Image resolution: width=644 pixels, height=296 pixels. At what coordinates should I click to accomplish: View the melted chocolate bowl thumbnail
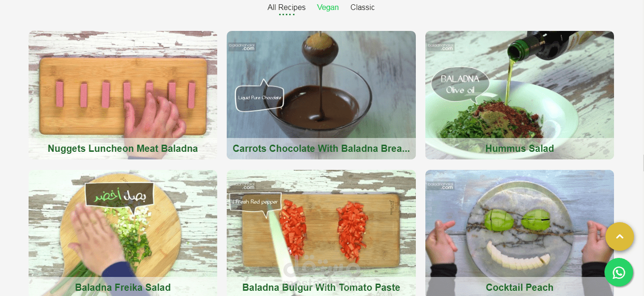pos(321,86)
